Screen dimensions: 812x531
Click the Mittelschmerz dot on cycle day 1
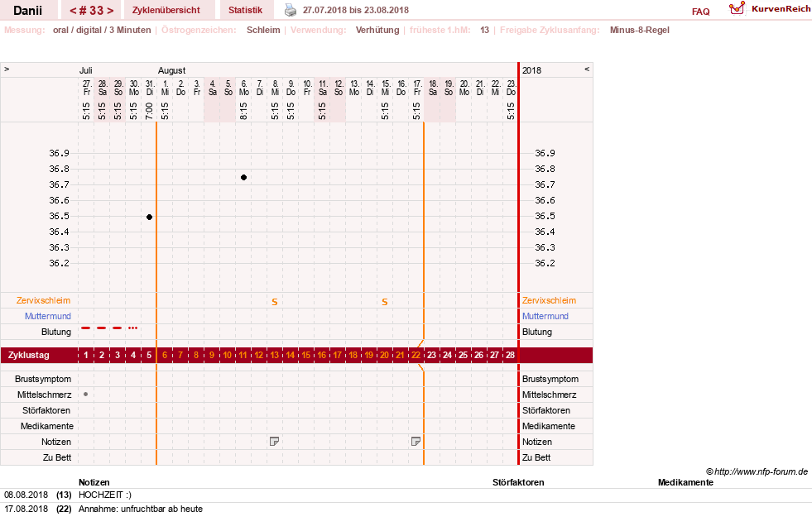(x=86, y=395)
